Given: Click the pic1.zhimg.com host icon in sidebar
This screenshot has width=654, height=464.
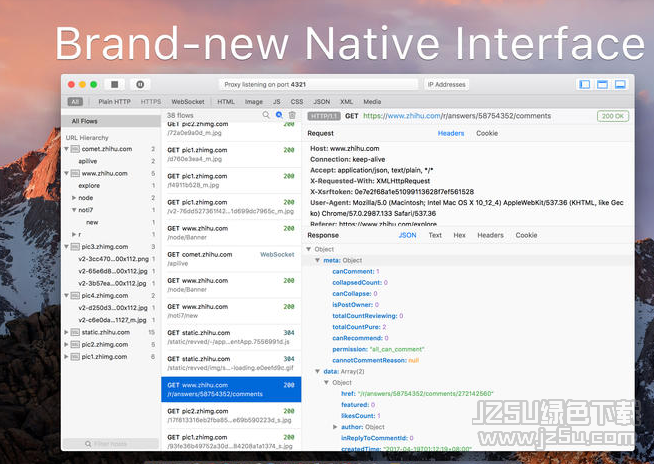Looking at the screenshot, I should click(75, 357).
